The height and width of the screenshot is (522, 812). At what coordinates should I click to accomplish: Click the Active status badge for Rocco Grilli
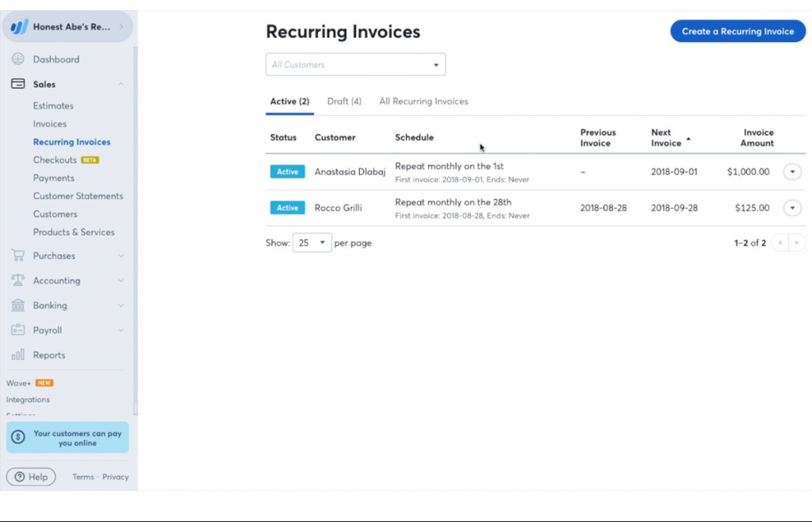(287, 208)
